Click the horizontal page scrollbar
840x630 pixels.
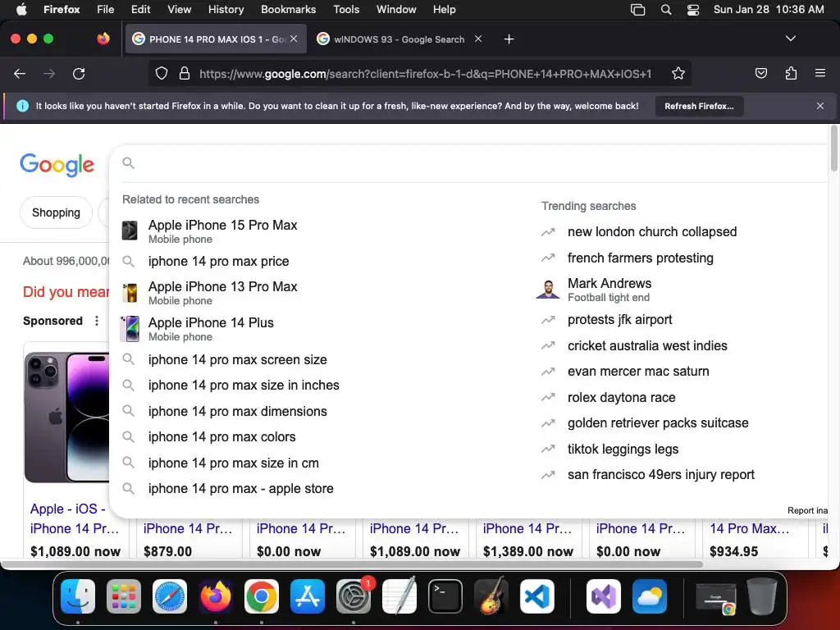(353, 564)
